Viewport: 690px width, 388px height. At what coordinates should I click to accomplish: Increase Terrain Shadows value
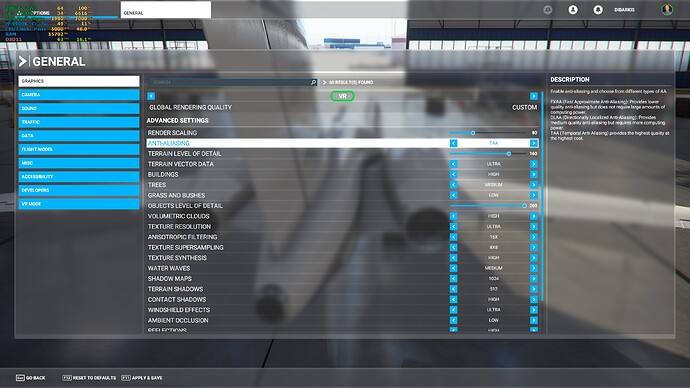point(534,289)
